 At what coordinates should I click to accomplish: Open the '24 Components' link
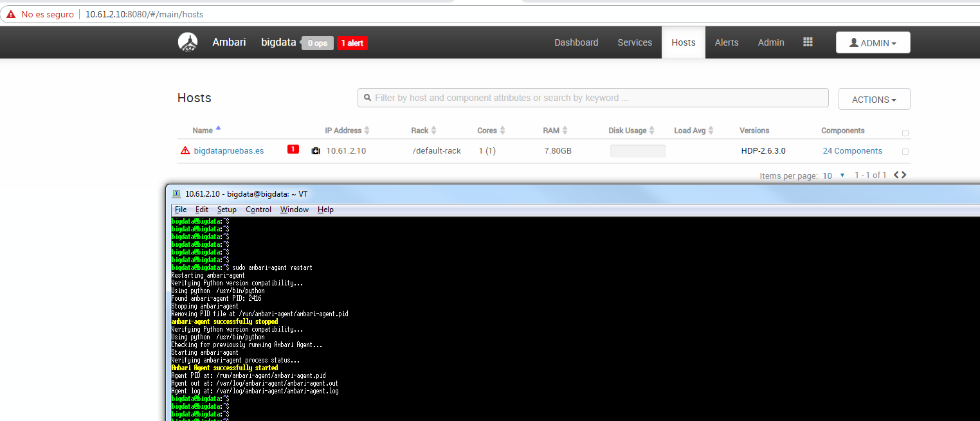[852, 150]
